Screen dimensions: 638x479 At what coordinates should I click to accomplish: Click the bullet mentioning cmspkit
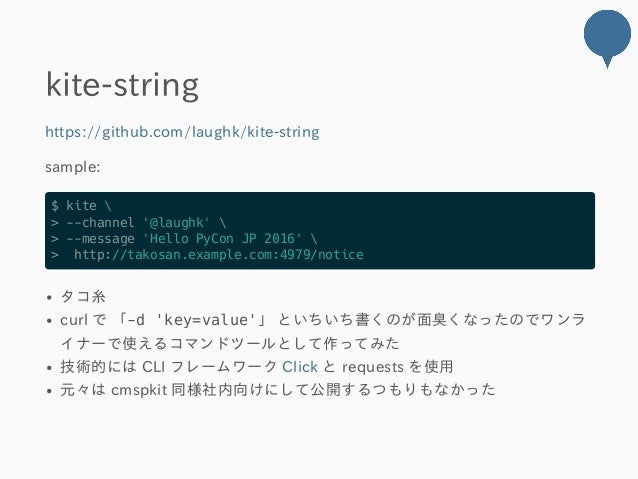(x=277, y=390)
